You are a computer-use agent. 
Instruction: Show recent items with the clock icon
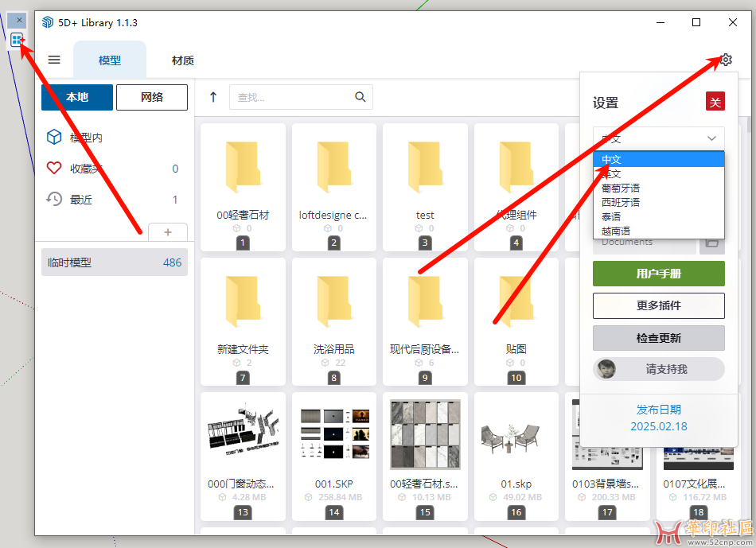coord(54,200)
